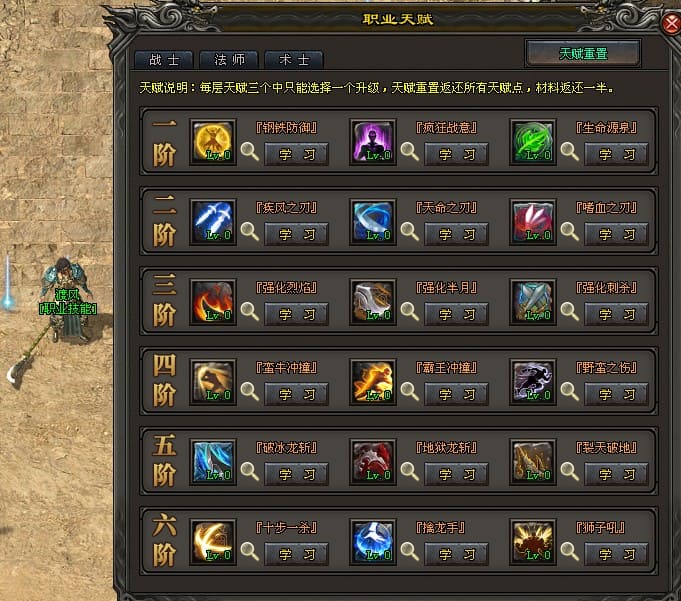
Task: Reset talents with 天赋重置 button
Action: (583, 53)
